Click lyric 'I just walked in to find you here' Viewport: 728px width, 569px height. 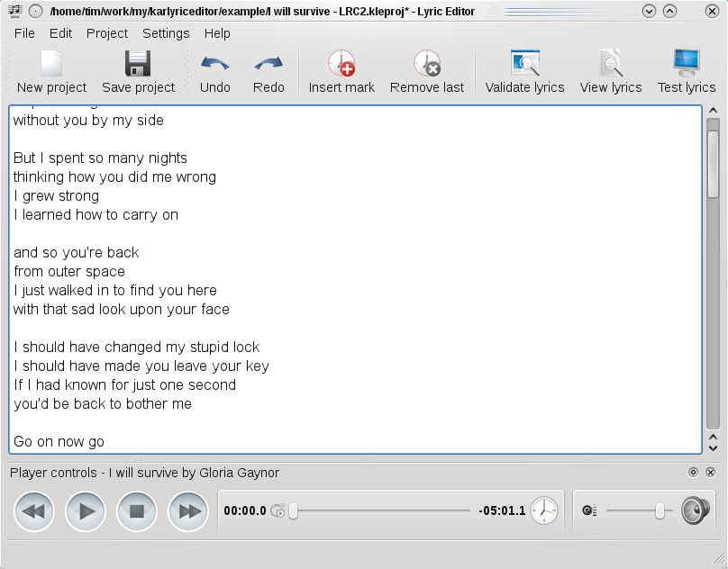[x=115, y=291]
